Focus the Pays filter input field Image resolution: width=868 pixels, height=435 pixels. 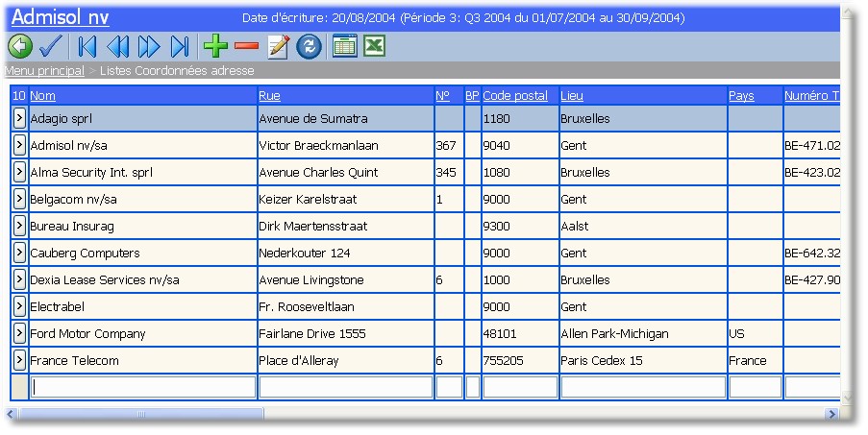(756, 387)
